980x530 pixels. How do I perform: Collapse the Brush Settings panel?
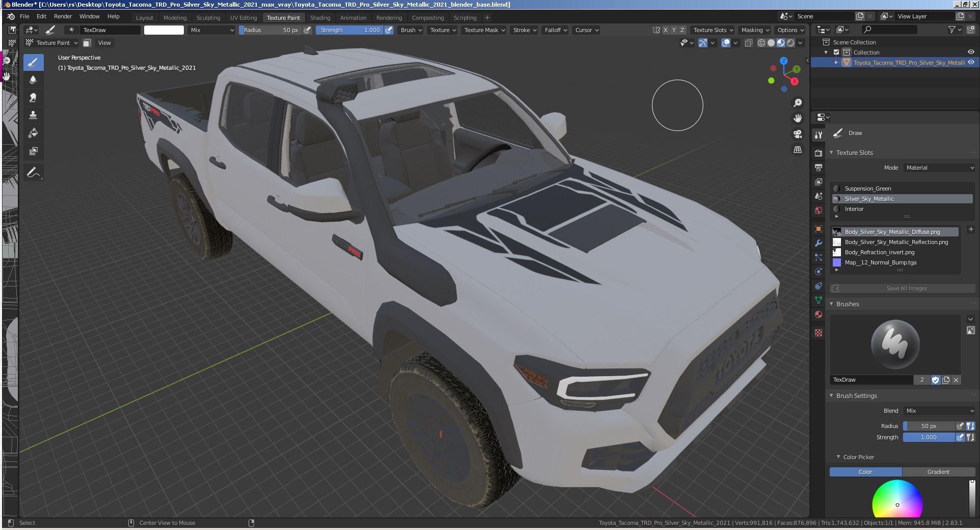tap(857, 395)
